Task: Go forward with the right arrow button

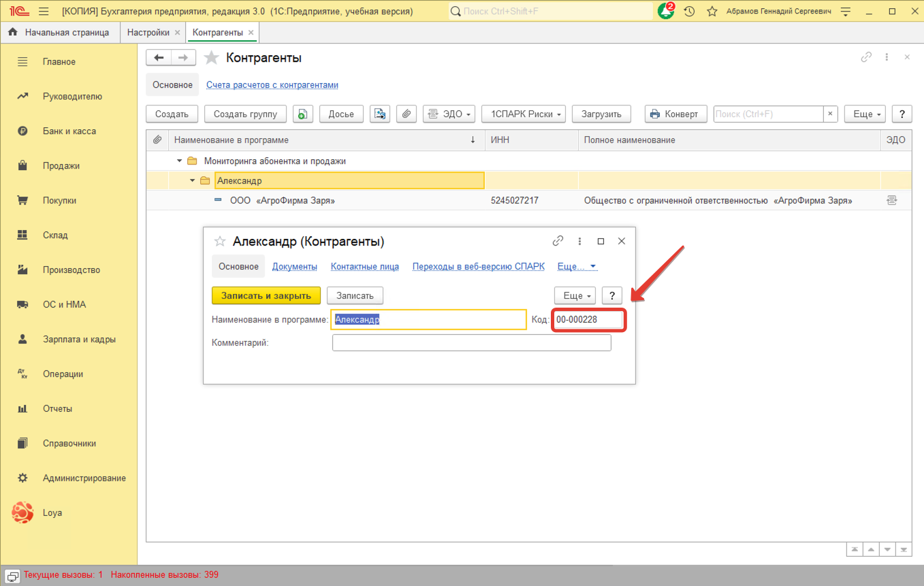Action: (x=183, y=58)
